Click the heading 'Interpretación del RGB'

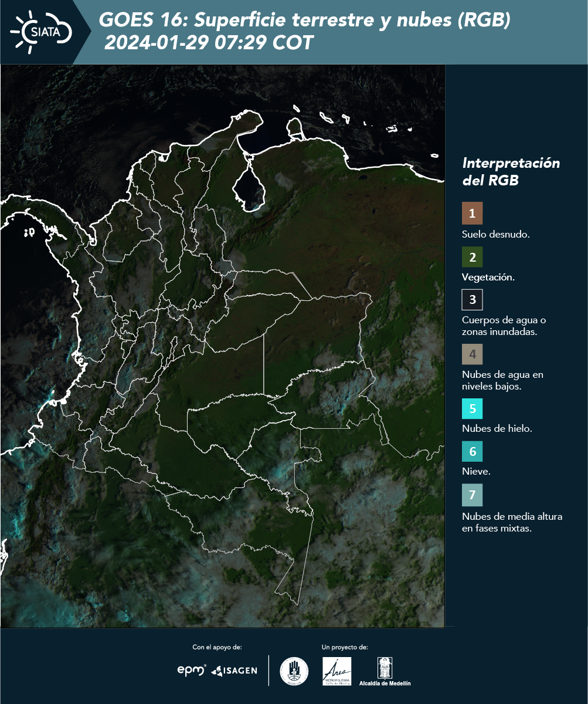point(511,172)
